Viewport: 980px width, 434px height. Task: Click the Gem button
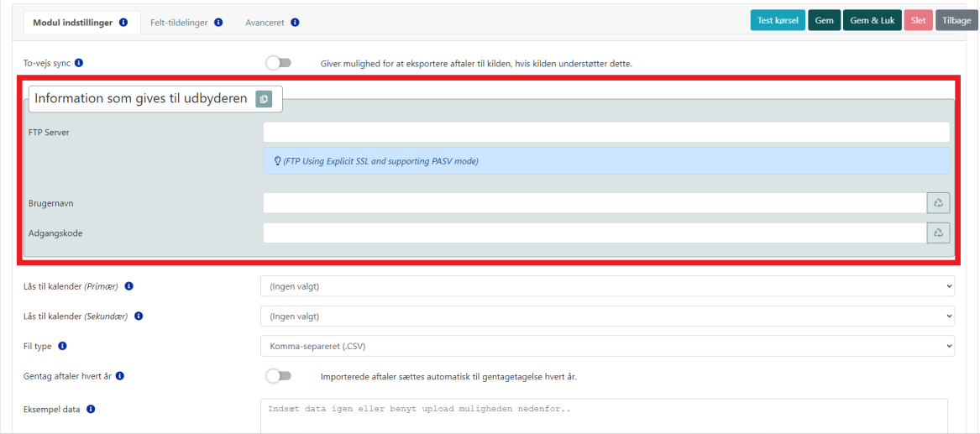(x=825, y=20)
